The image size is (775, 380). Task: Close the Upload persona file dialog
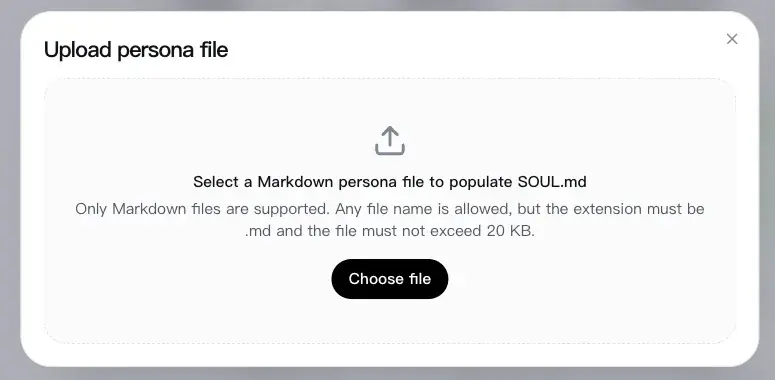click(732, 39)
